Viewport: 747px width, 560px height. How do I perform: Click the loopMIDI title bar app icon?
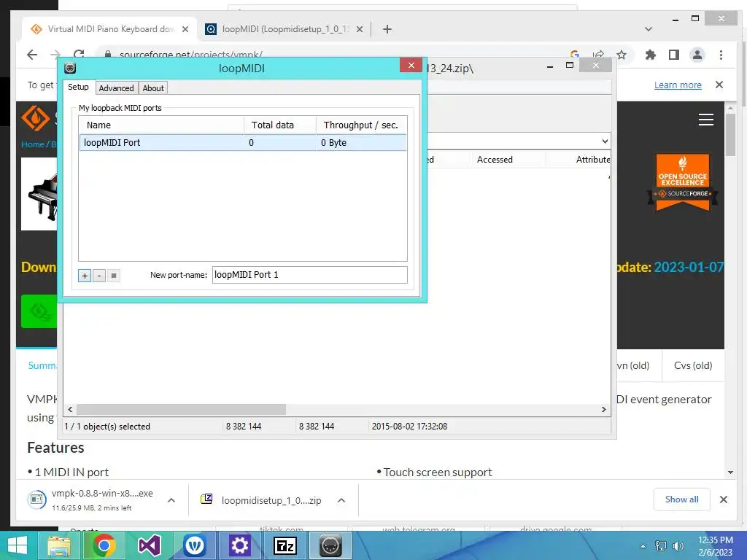70,68
